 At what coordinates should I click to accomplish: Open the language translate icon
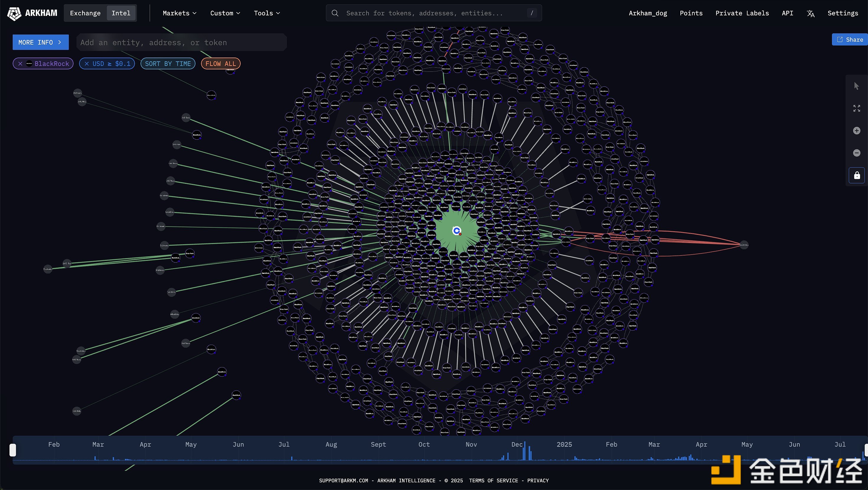tap(810, 14)
